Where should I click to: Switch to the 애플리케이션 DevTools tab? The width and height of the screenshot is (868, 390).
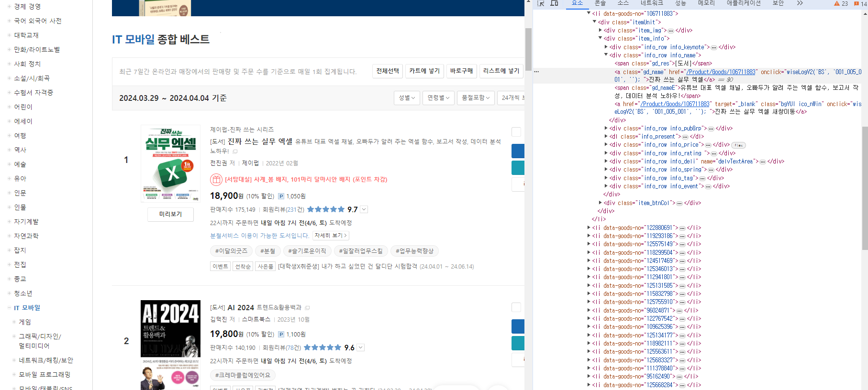tap(744, 3)
